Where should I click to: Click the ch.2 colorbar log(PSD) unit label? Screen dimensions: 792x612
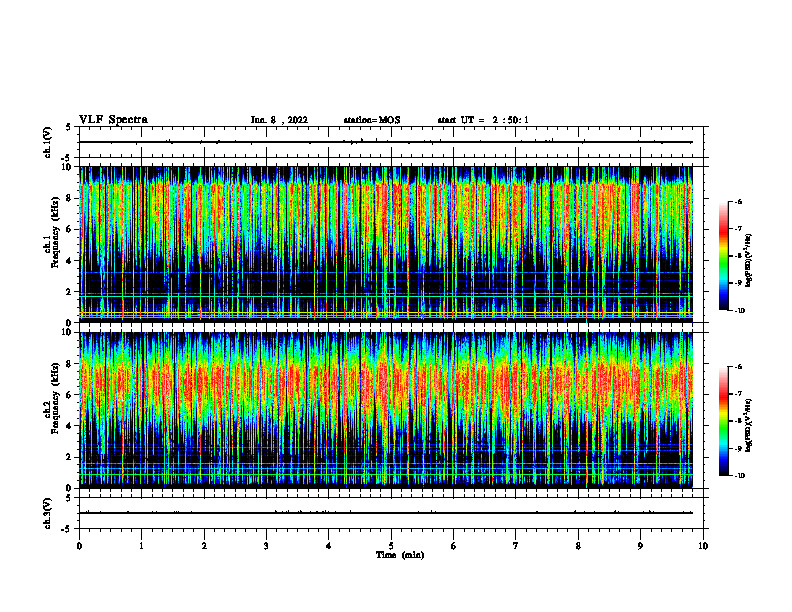(x=749, y=425)
